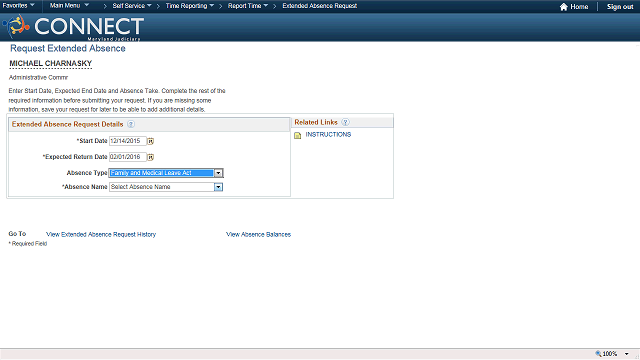Open the Main Menu dropdown
Screen dimensions: 640x360
click(69, 6)
